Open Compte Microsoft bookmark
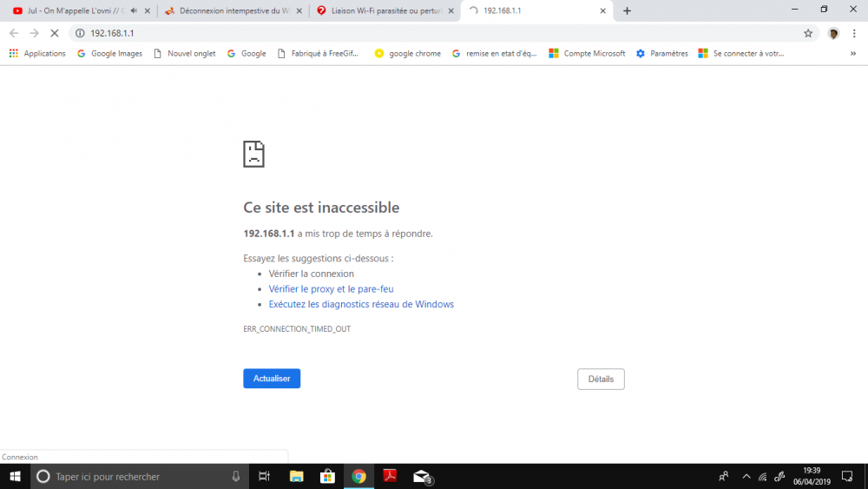The image size is (868, 489). click(x=587, y=54)
